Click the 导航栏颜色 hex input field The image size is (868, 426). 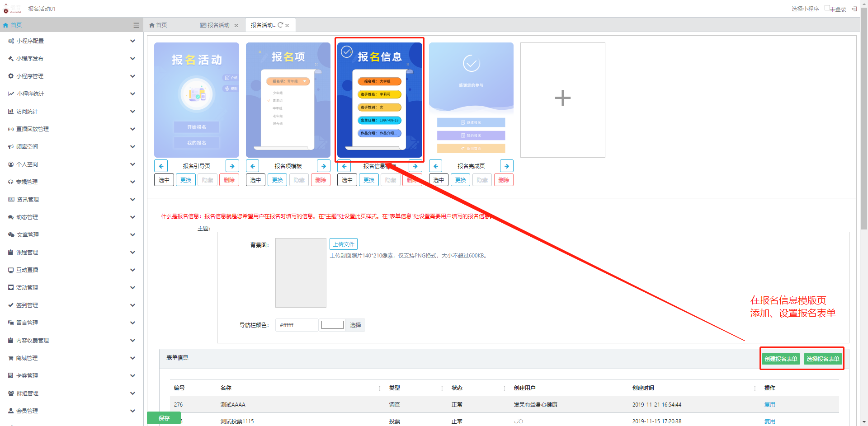(296, 325)
